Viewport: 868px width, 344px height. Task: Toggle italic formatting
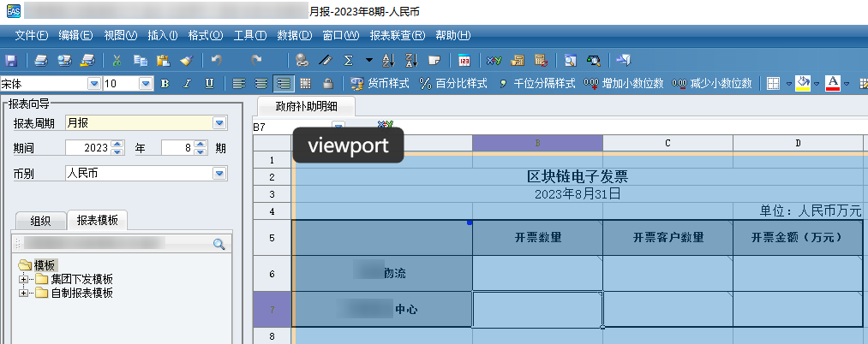tap(187, 83)
